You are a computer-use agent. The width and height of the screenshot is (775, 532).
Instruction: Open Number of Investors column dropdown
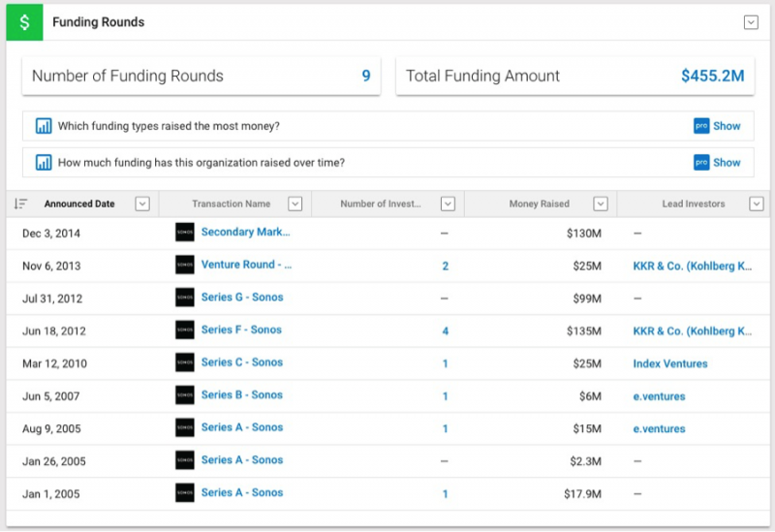448,203
